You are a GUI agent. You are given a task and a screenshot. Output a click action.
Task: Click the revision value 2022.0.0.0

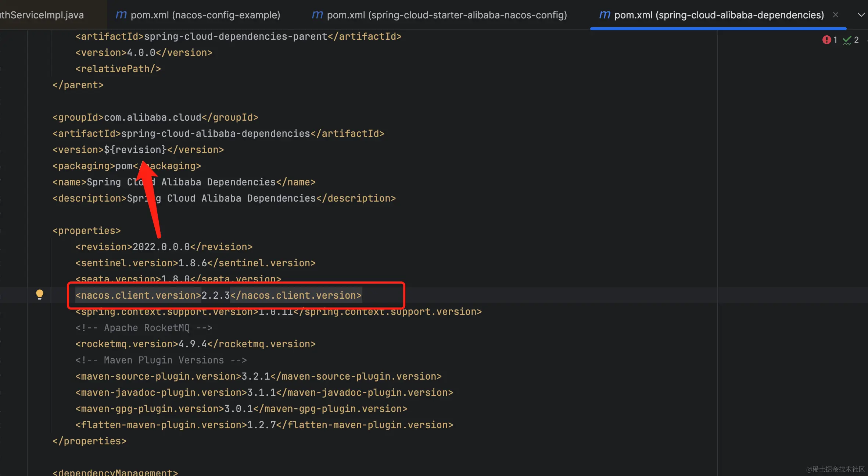click(x=161, y=247)
